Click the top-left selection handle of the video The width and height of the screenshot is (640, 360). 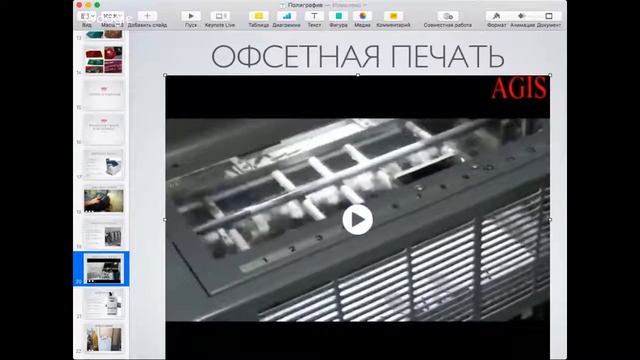click(165, 75)
